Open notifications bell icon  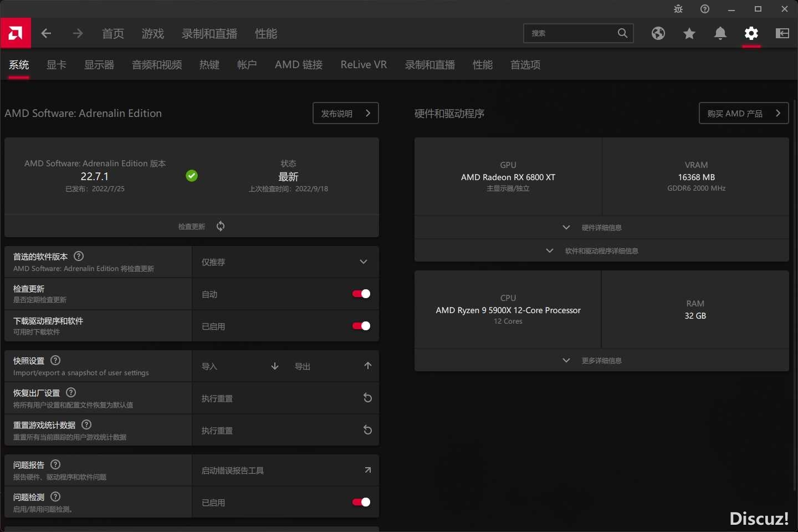[x=720, y=33]
